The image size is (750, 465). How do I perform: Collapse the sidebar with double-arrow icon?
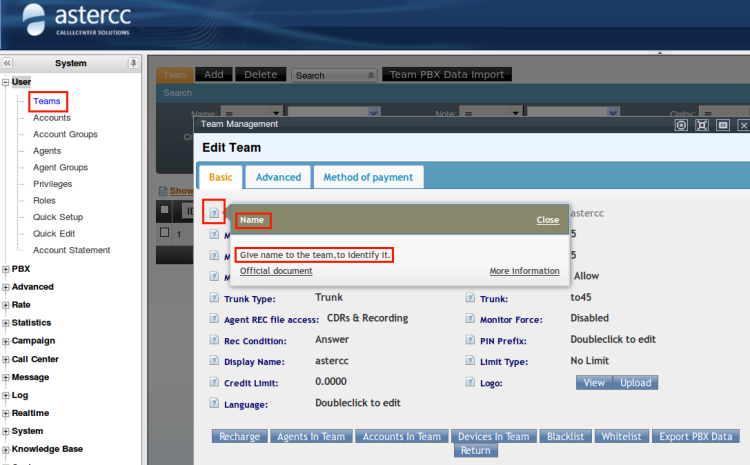(x=8, y=64)
